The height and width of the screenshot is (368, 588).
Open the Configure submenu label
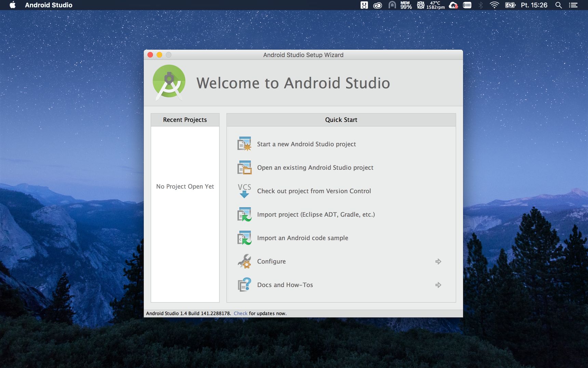[x=271, y=262]
